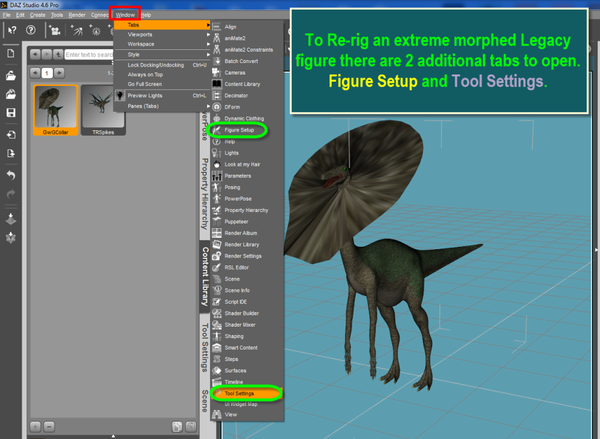Go to previous page in content pager
Viewport: 600px width, 439px height.
[35, 73]
